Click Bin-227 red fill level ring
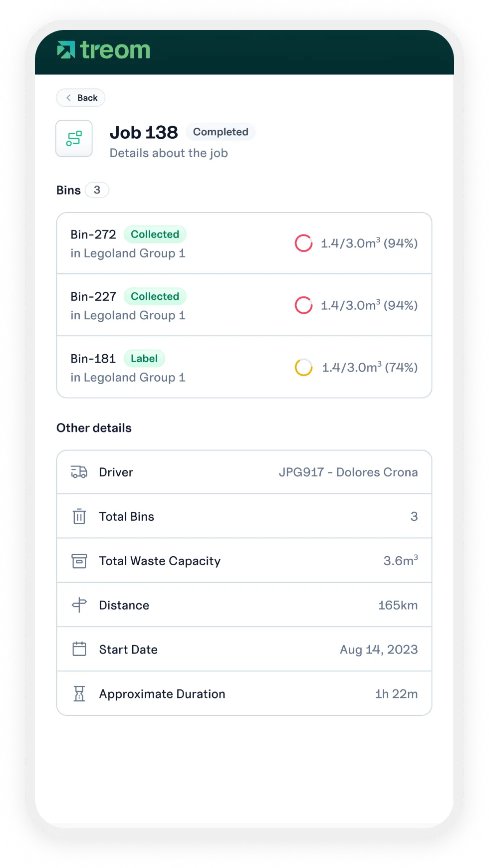 tap(303, 305)
